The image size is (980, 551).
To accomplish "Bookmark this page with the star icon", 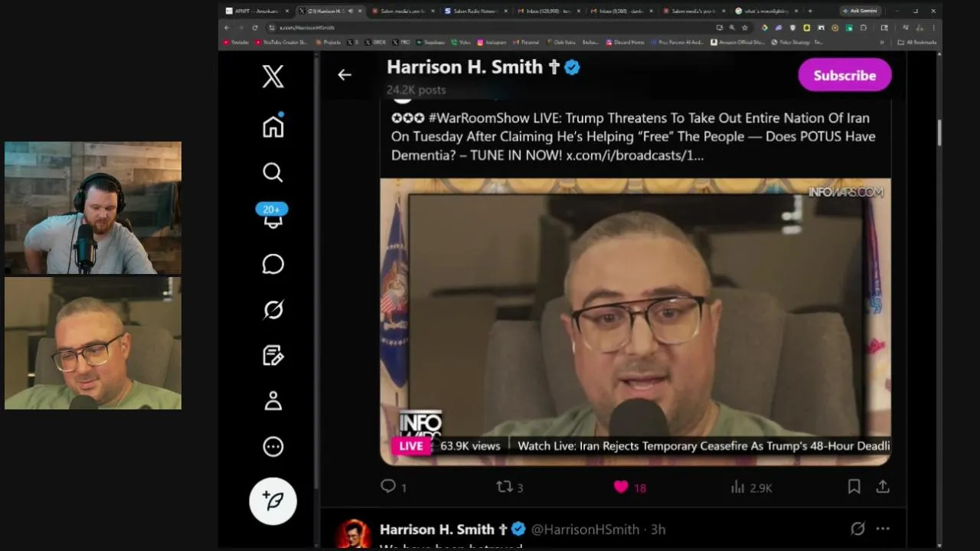I will tap(744, 28).
